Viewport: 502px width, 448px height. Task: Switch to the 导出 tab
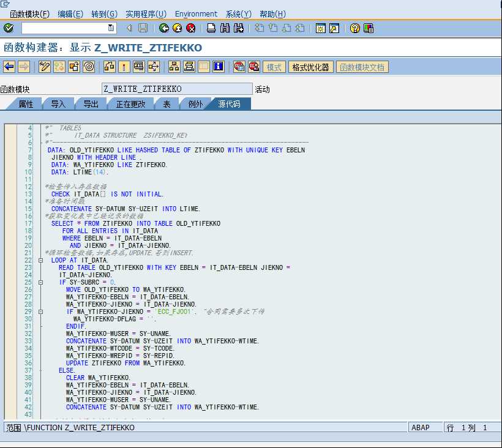[91, 104]
